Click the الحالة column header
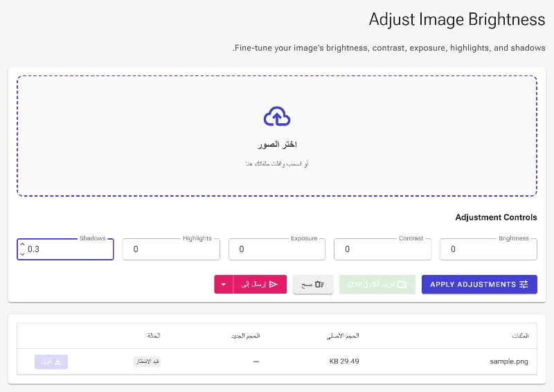Image resolution: width=554 pixels, height=392 pixels. click(x=154, y=335)
